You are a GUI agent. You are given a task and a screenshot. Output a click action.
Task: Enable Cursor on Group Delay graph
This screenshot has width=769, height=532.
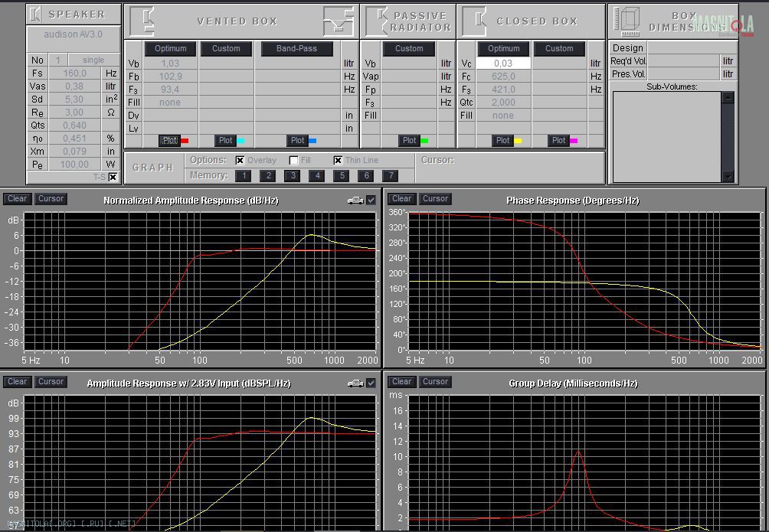tap(436, 381)
